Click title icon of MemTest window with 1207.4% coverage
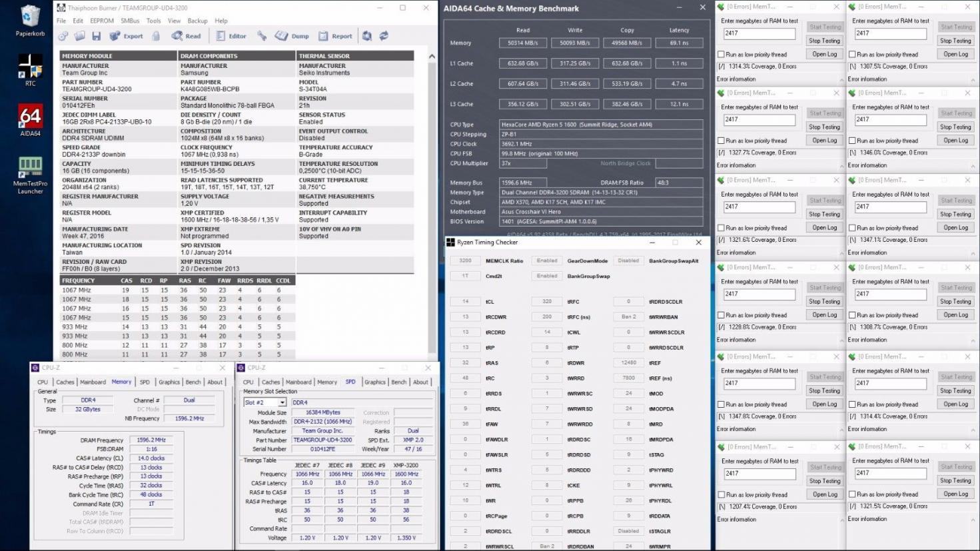The height and width of the screenshot is (551, 980). click(x=721, y=446)
